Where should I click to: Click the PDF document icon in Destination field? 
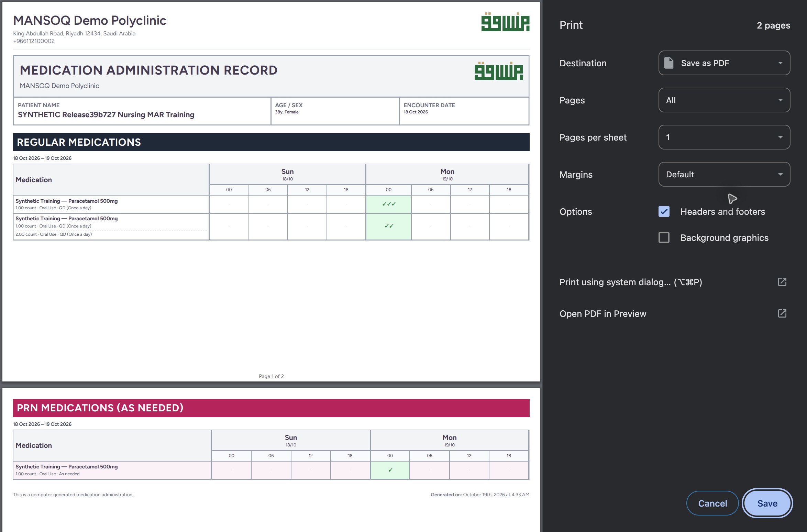point(669,63)
